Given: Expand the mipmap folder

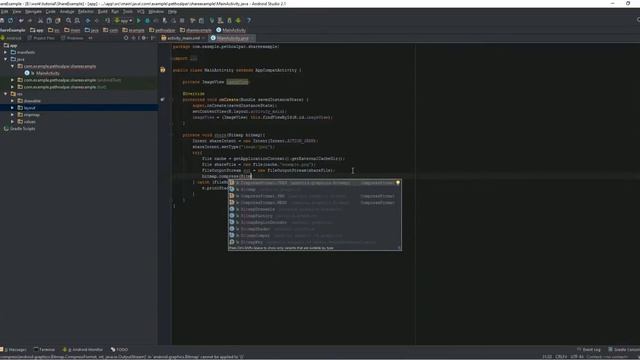Looking at the screenshot, I should coord(12,115).
